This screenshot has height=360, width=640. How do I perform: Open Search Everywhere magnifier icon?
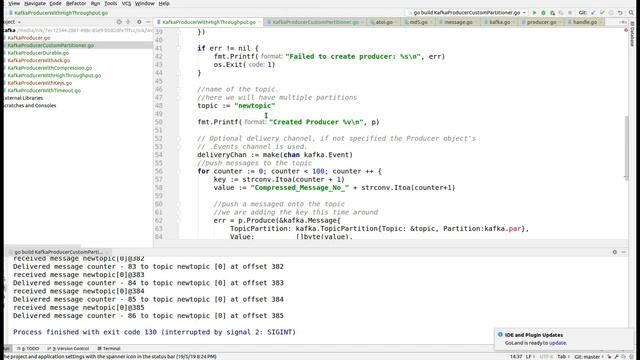tap(631, 13)
